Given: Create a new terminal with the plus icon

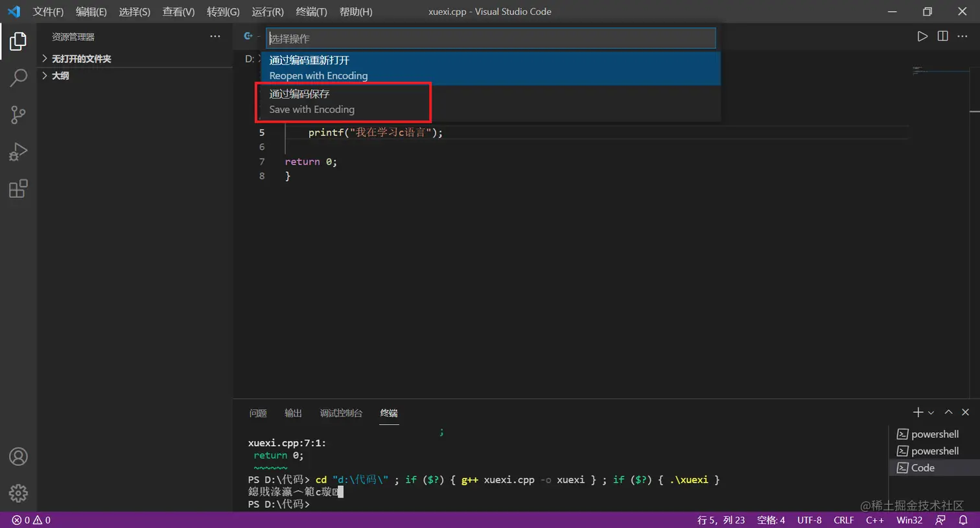Looking at the screenshot, I should [917, 412].
